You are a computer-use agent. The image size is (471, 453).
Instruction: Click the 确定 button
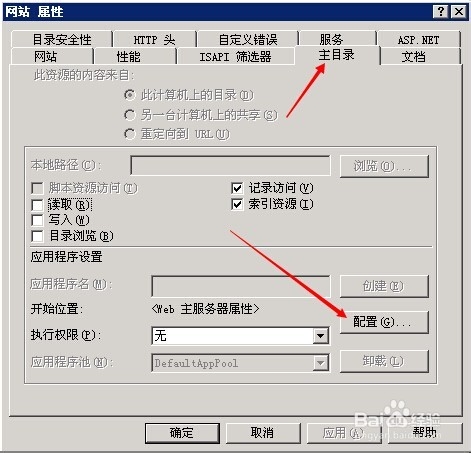click(182, 433)
